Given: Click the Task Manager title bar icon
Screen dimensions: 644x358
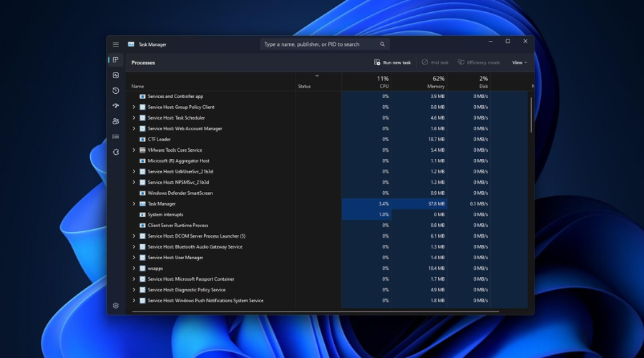Looking at the screenshot, I should click(131, 44).
